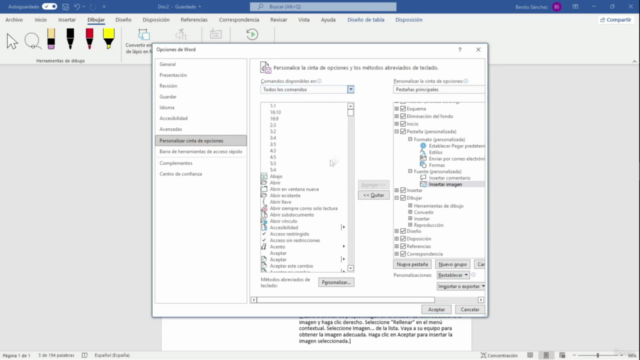640x360 pixels.
Task: Open help with the question mark icon
Action: (460, 49)
